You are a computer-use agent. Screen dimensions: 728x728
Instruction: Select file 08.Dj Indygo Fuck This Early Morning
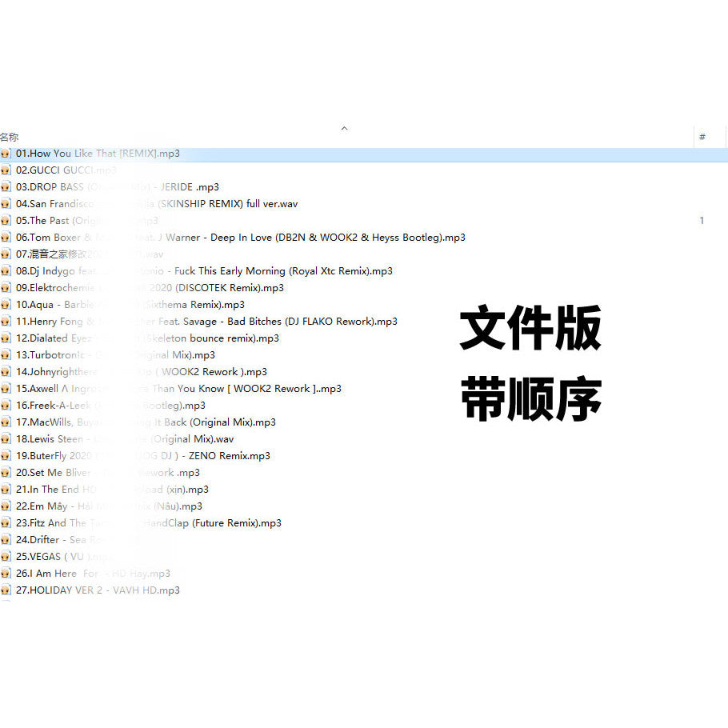(204, 270)
